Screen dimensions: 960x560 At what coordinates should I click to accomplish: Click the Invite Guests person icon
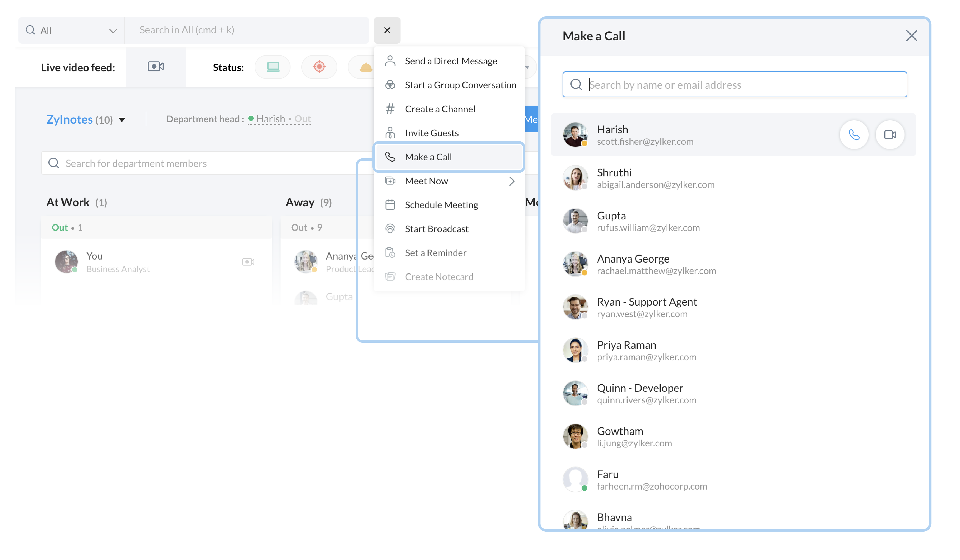390,133
